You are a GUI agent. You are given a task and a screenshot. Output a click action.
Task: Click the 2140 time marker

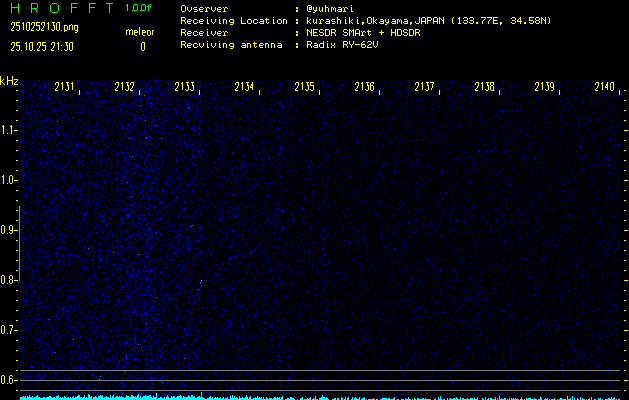604,87
